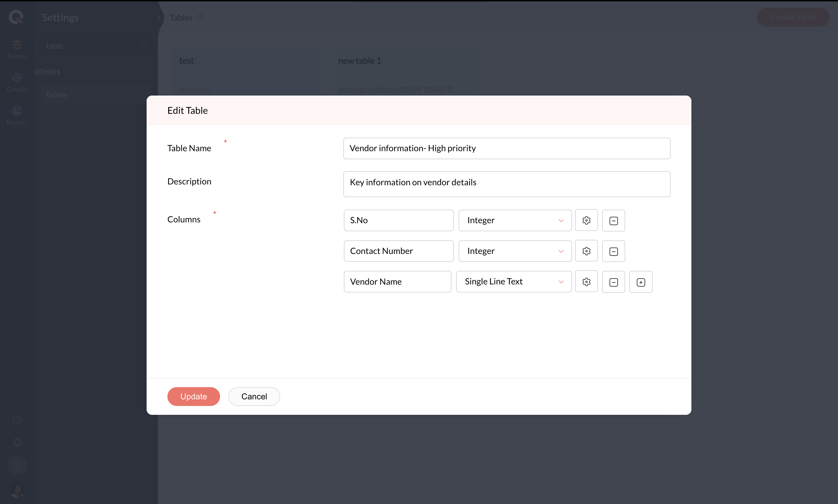
Task: Click the Cancel button
Action: coord(254,396)
